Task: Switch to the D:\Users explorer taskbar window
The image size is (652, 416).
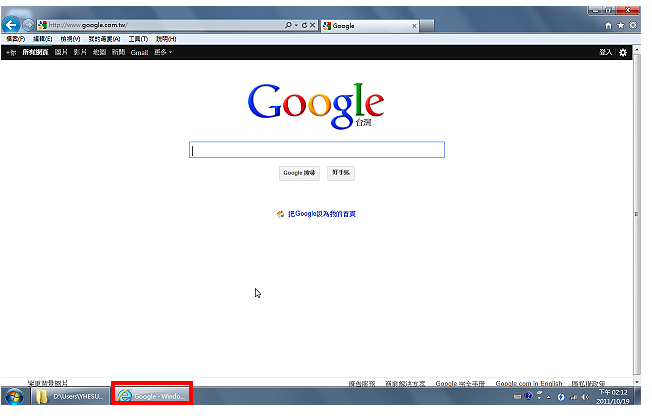Action: click(70, 396)
